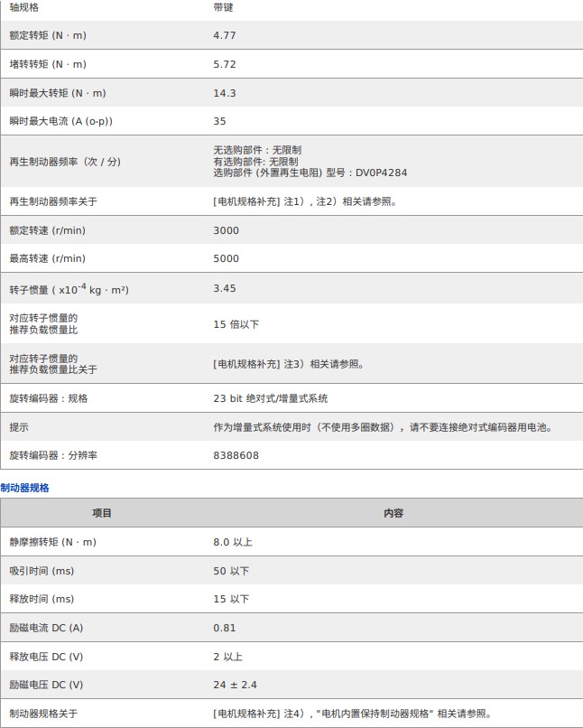Click the 静摩擦转矩 value 8.0 以上

pyautogui.click(x=233, y=542)
